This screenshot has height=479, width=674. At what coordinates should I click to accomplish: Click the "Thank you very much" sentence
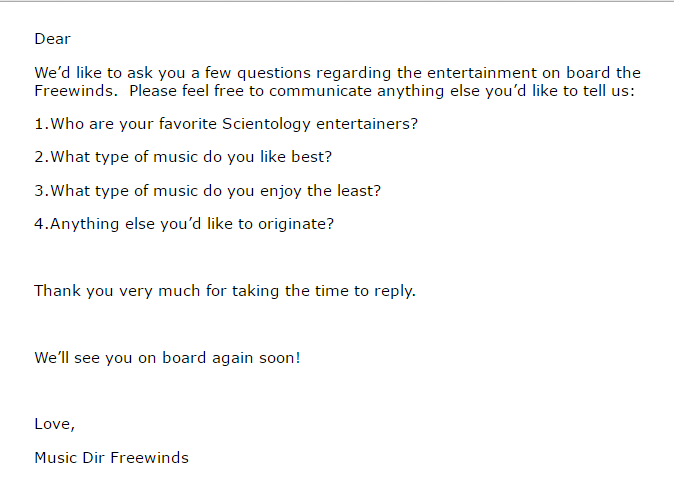225,291
